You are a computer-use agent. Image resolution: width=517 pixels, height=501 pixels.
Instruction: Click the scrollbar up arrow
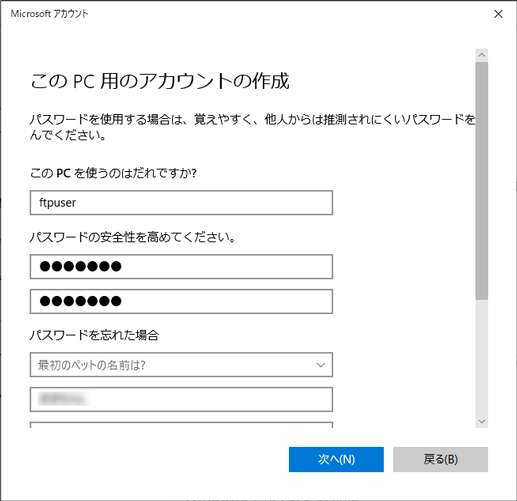482,55
